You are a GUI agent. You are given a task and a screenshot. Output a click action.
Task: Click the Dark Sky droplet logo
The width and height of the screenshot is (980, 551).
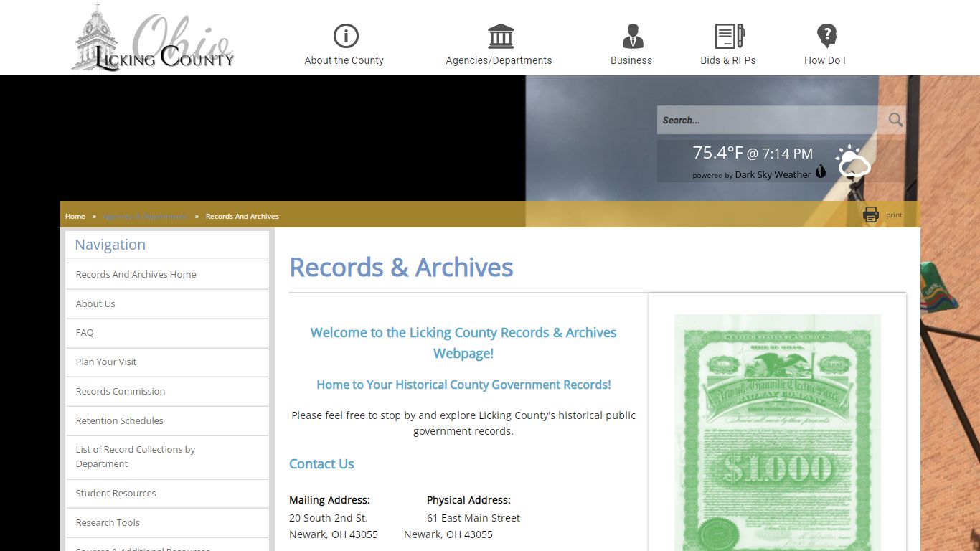[x=821, y=171]
